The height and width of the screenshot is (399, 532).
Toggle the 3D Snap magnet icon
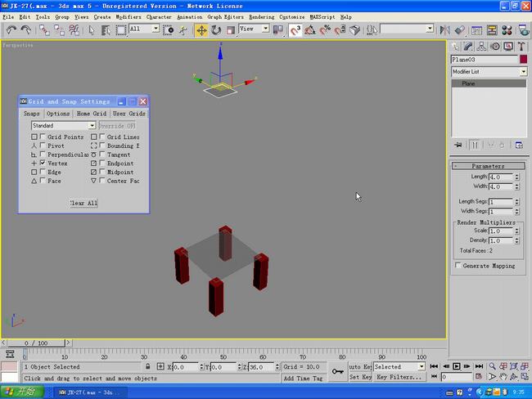[295, 30]
